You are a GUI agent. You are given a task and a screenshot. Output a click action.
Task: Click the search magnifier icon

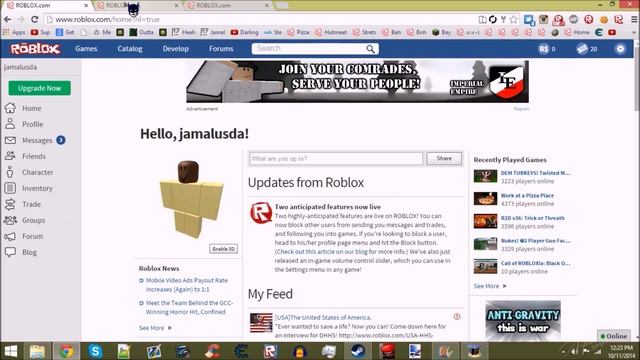tap(370, 49)
